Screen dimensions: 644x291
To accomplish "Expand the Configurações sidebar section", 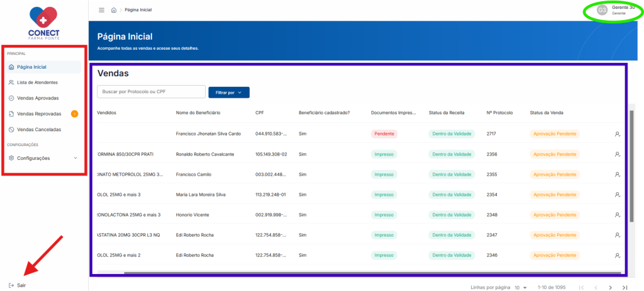I will tap(43, 158).
